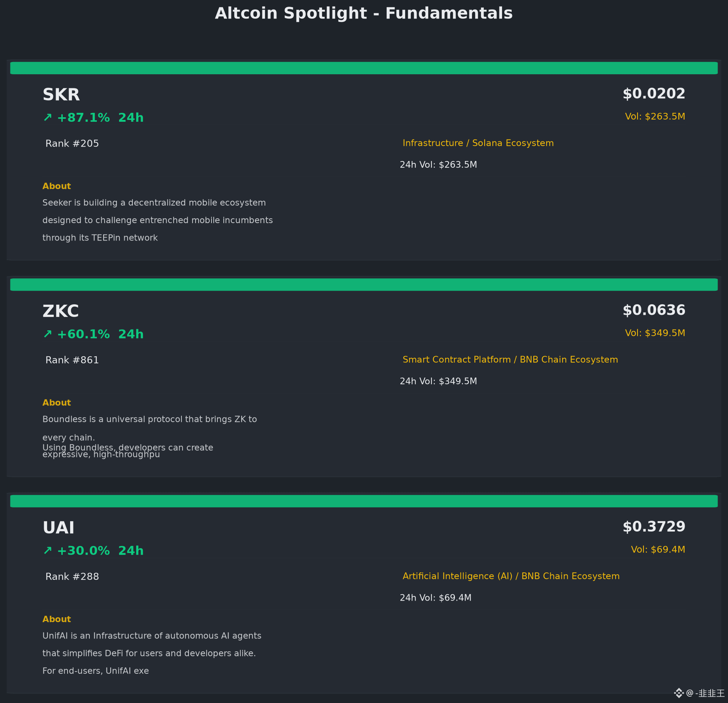
Task: Select the SKR ticker heading
Action: (x=61, y=95)
